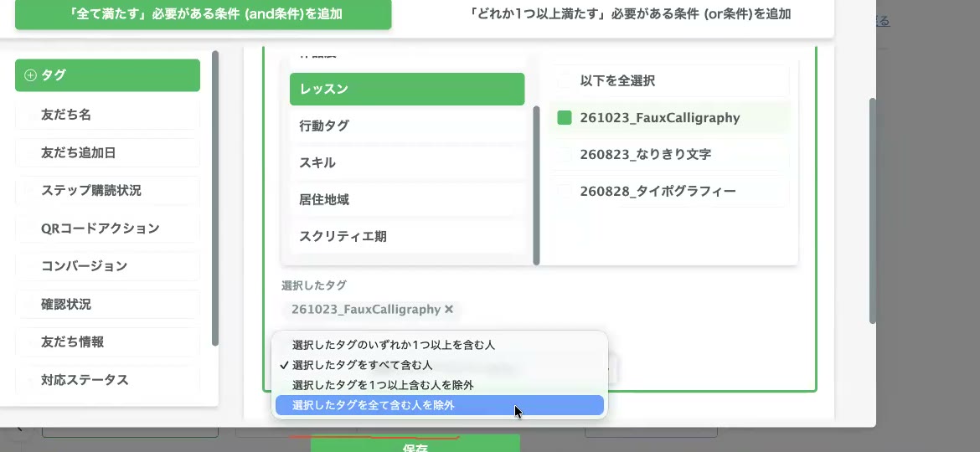This screenshot has width=980, height=452.
Task: Add an and-condition with the green button
Action: tap(204, 13)
